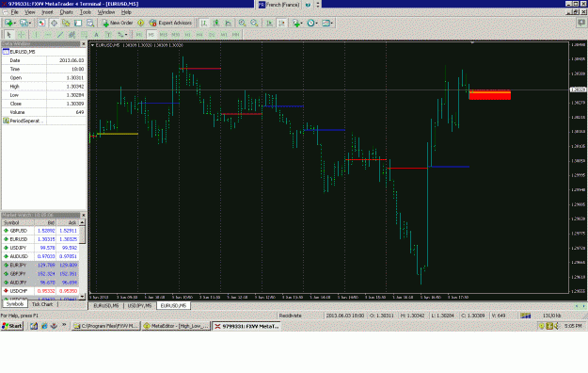588x373 pixels.
Task: Toggle Chart Shift
Action: click(x=281, y=23)
